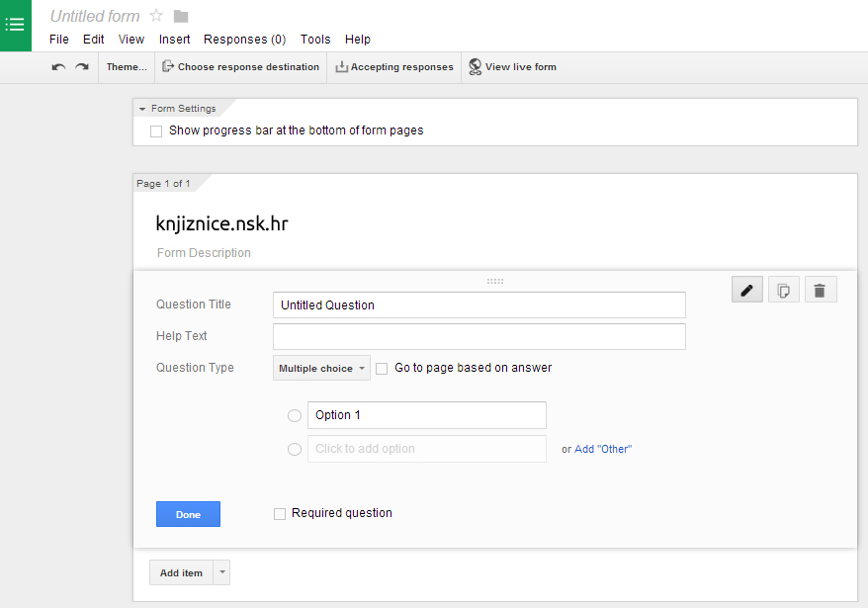Undo the last action
Screen dimensions: 868x608
[58, 67]
